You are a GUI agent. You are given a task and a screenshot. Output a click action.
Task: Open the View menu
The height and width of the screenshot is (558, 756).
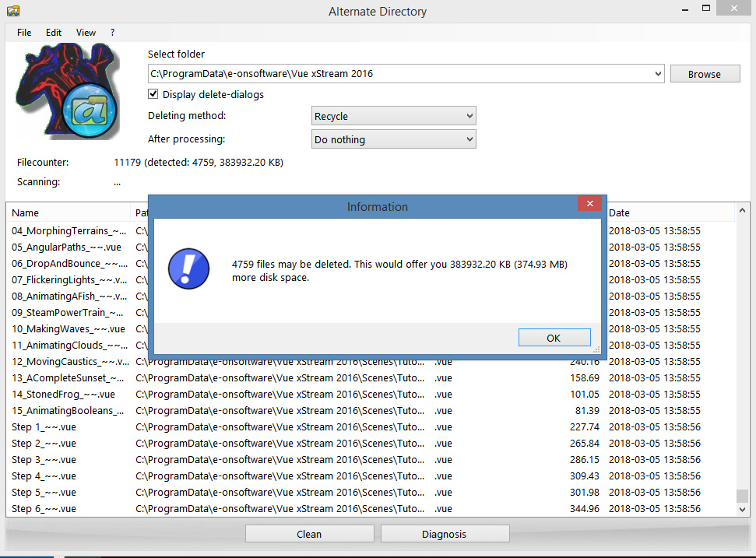tap(86, 33)
